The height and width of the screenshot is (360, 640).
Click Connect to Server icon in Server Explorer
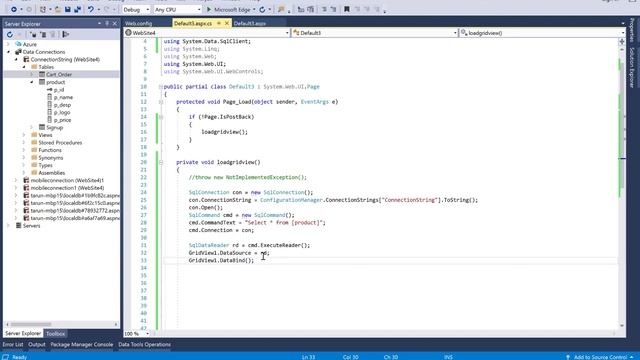[x=43, y=35]
